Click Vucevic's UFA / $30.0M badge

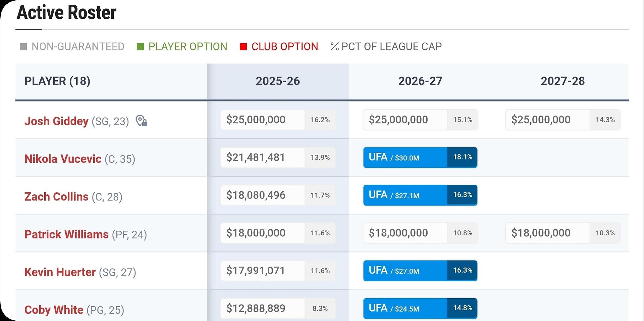tap(420, 157)
